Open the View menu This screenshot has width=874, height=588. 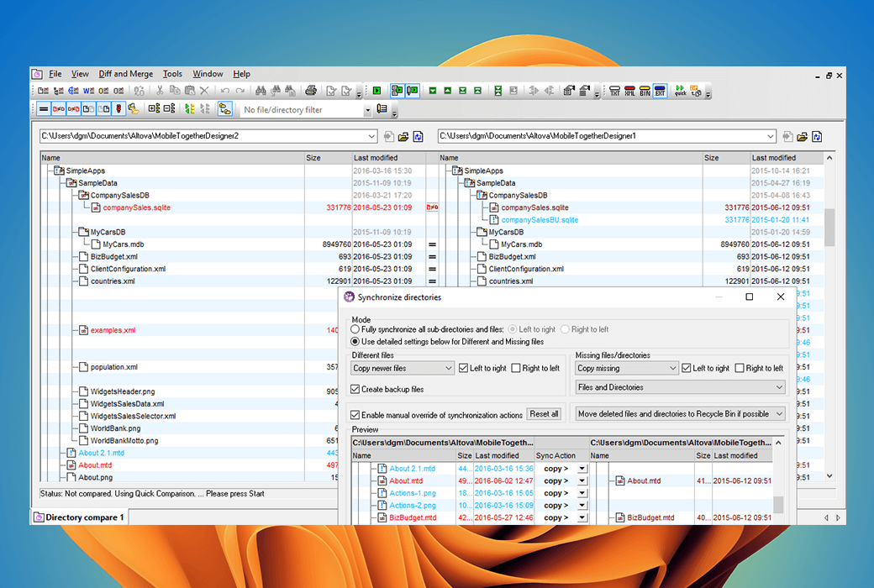click(80, 74)
